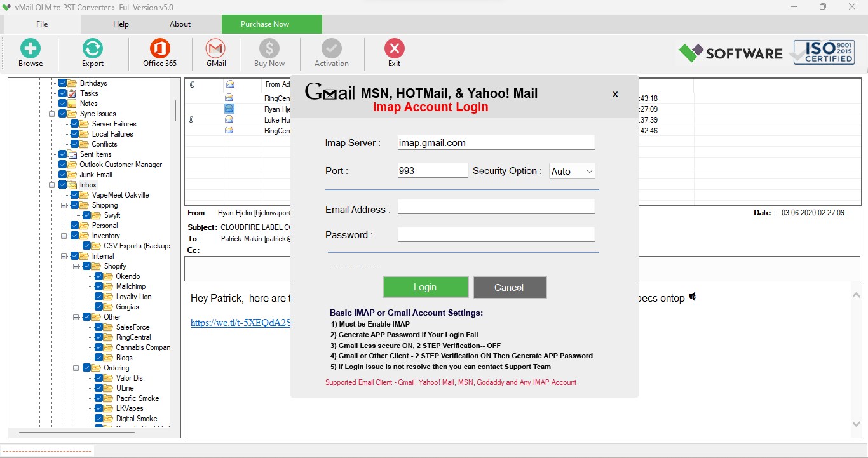The image size is (868, 458).
Task: Open the About menu
Action: (180, 24)
